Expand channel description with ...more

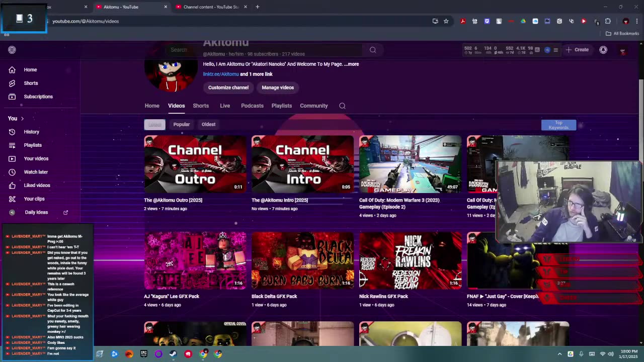pyautogui.click(x=351, y=64)
